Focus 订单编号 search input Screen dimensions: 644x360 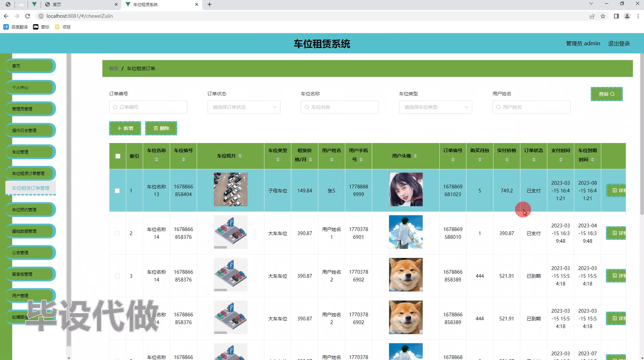coord(148,107)
